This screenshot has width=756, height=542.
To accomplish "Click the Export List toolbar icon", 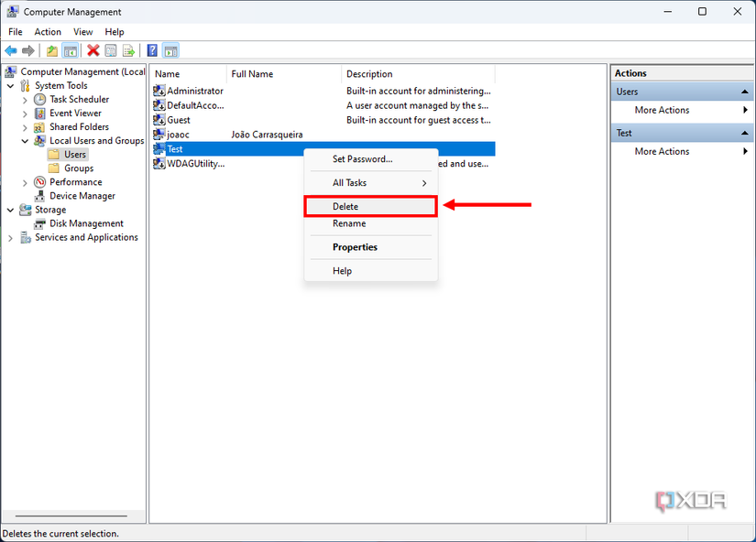I will pos(128,50).
